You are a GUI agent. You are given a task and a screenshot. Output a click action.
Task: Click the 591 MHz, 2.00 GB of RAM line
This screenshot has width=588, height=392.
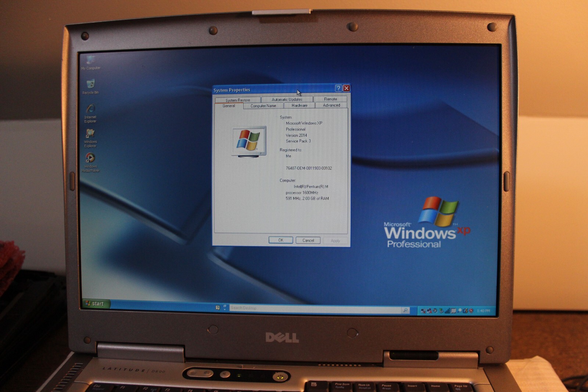click(307, 199)
